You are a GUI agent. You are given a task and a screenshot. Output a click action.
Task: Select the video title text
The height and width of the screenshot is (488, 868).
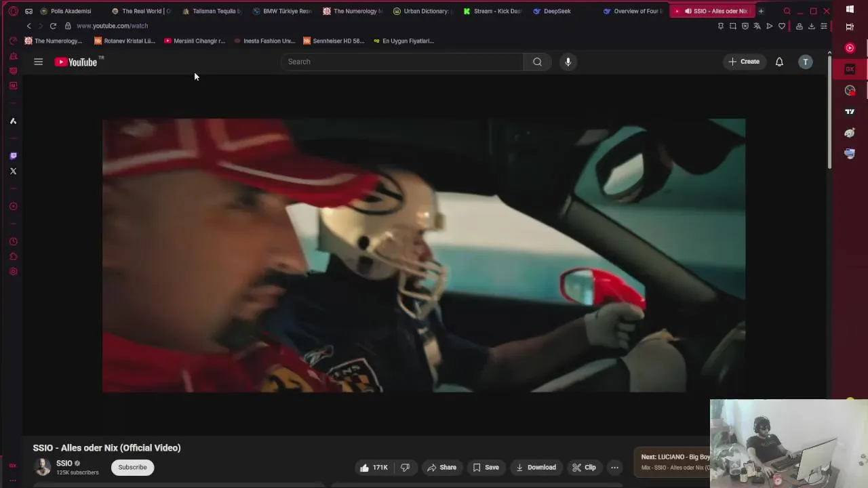point(106,448)
